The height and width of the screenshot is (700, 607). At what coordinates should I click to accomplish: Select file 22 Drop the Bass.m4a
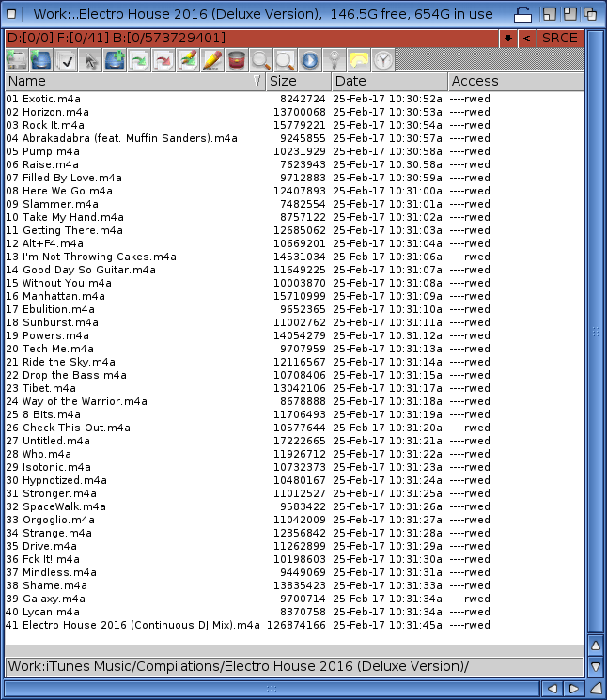(x=66, y=375)
